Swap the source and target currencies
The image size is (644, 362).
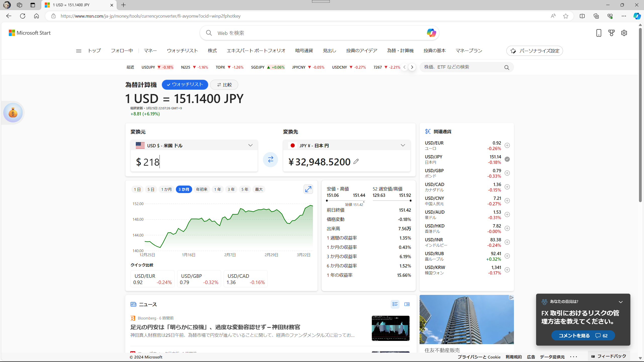click(x=270, y=160)
